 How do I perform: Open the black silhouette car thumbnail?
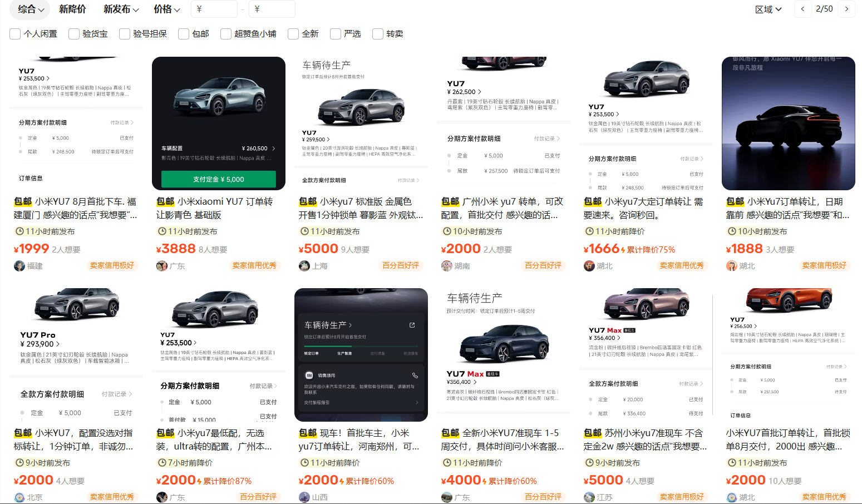click(789, 123)
